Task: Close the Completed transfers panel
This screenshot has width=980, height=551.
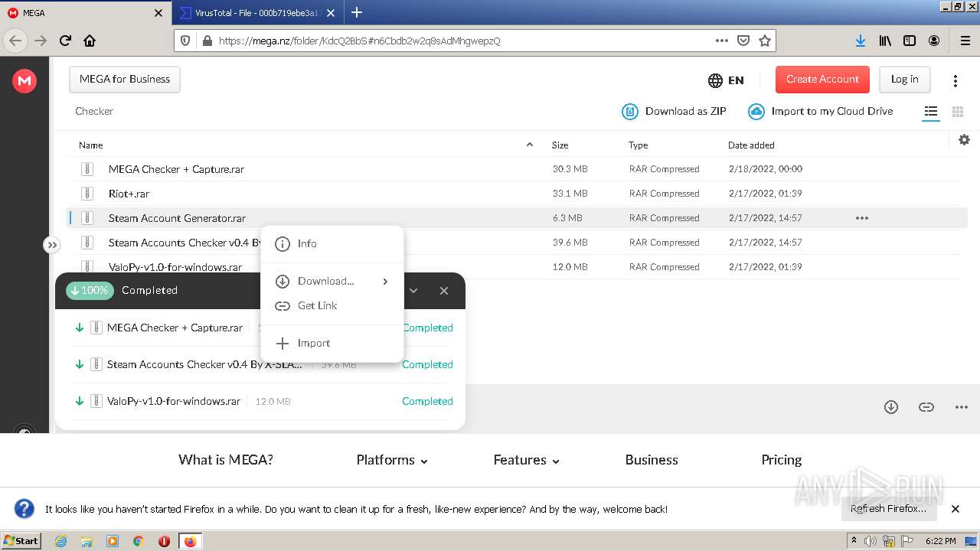Action: point(444,291)
